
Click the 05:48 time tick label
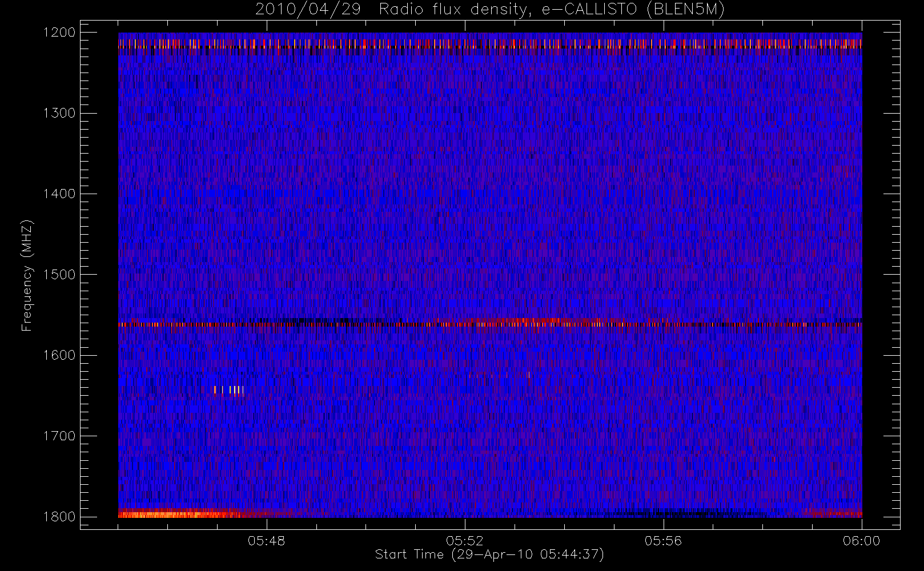tap(267, 541)
